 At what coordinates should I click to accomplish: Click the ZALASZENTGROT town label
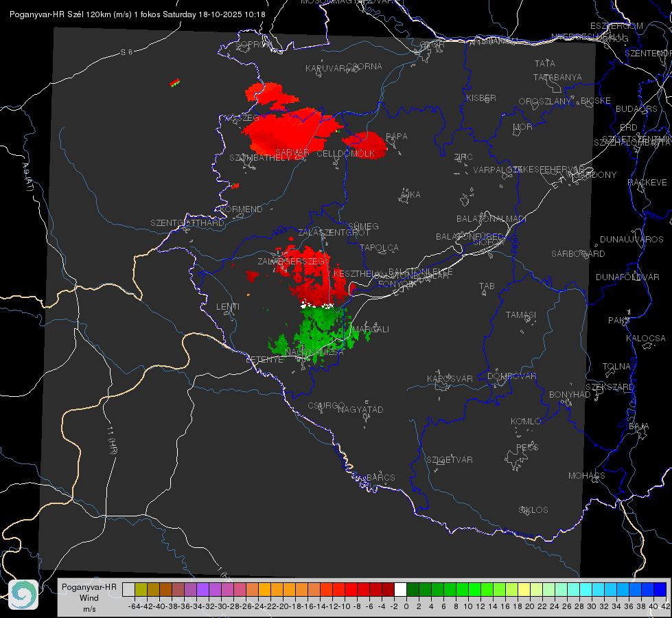point(334,233)
